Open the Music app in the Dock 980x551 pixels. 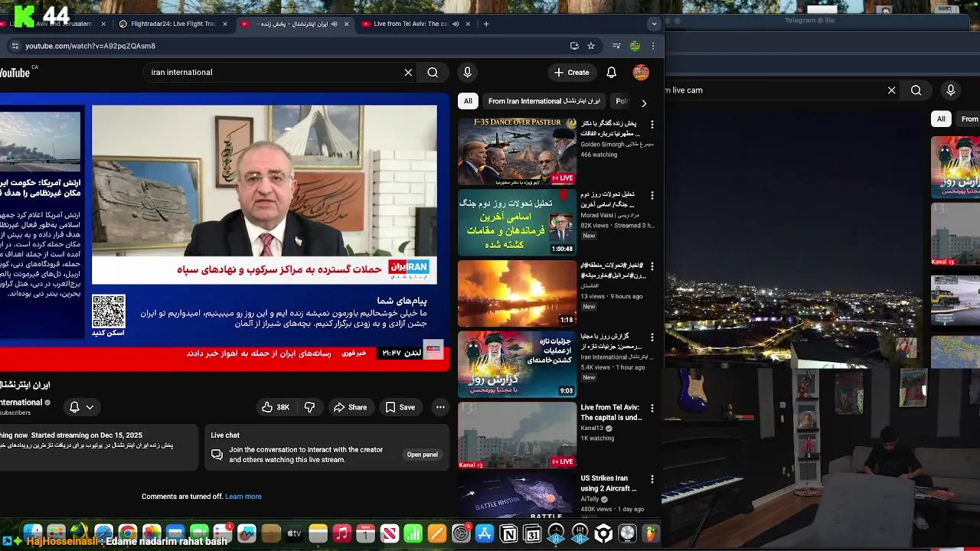[x=341, y=533]
